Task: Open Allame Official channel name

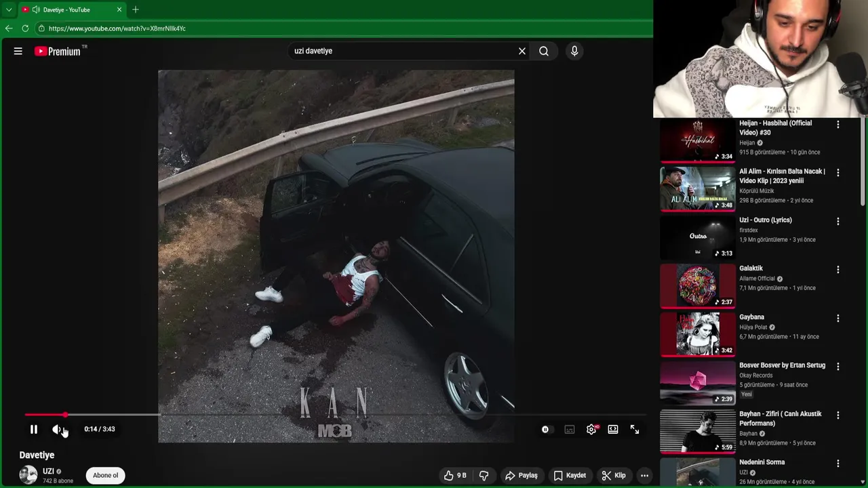Action: [757, 279]
